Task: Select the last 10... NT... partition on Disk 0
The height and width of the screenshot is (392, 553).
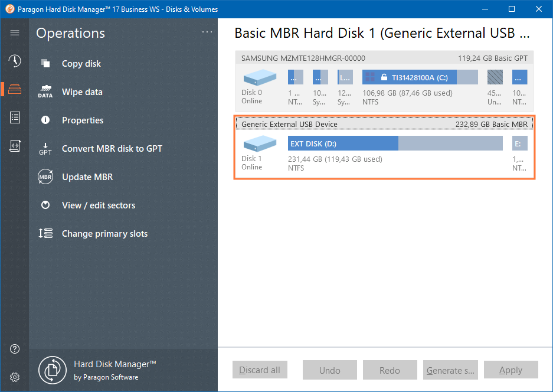Action: 520,77
